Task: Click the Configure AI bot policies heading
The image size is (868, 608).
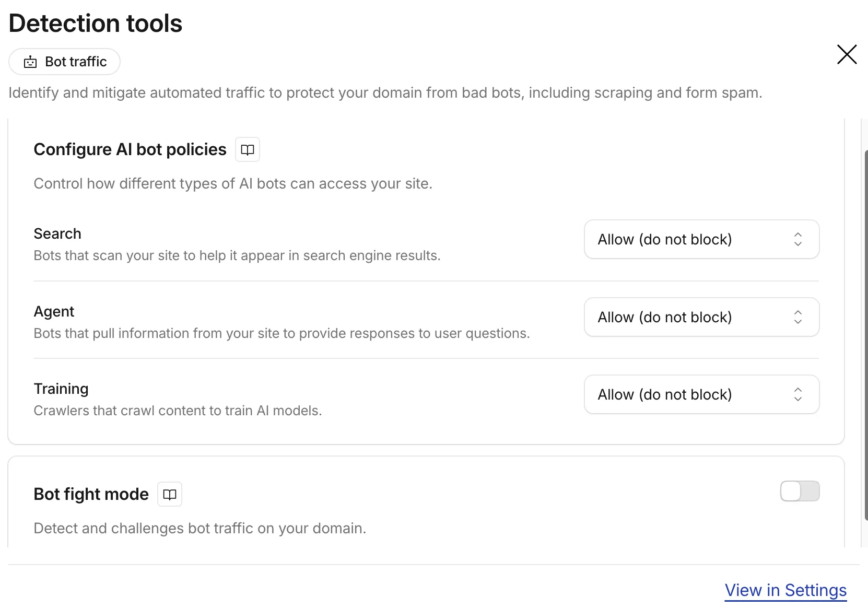Action: pos(130,149)
